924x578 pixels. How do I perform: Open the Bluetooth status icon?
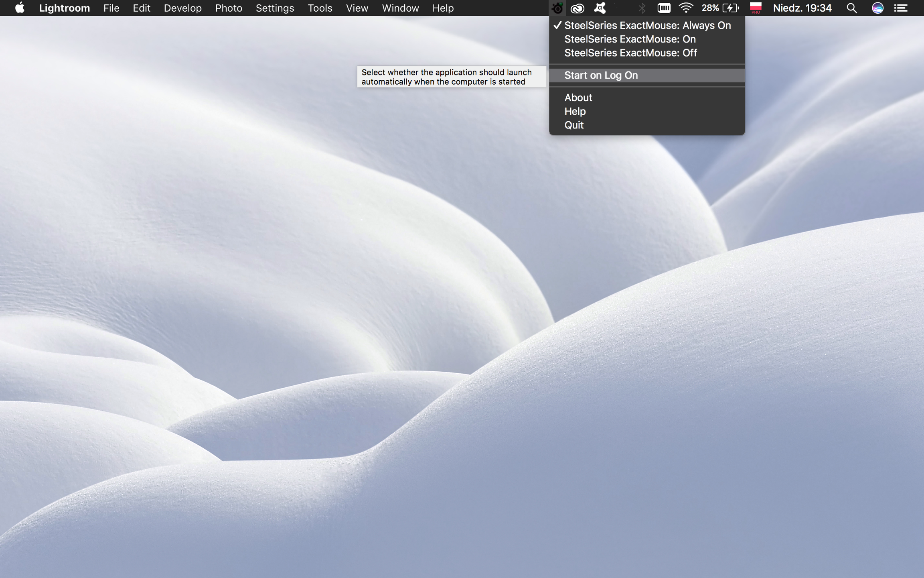tap(642, 8)
